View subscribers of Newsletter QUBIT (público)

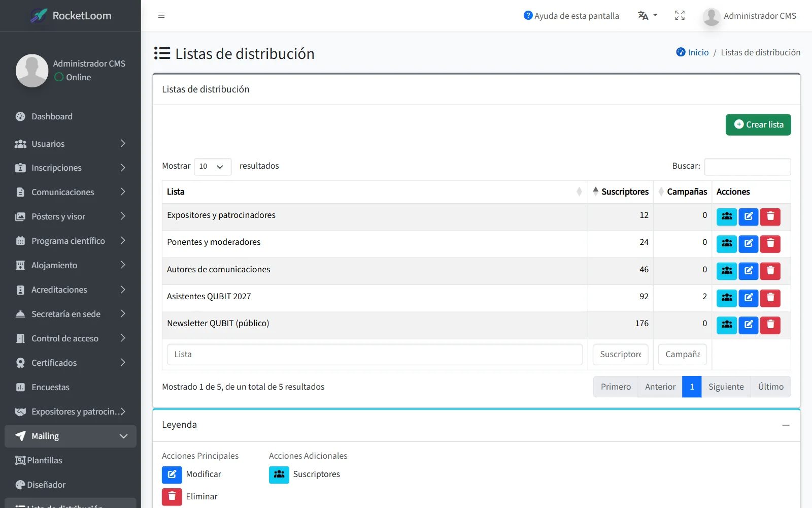(727, 325)
